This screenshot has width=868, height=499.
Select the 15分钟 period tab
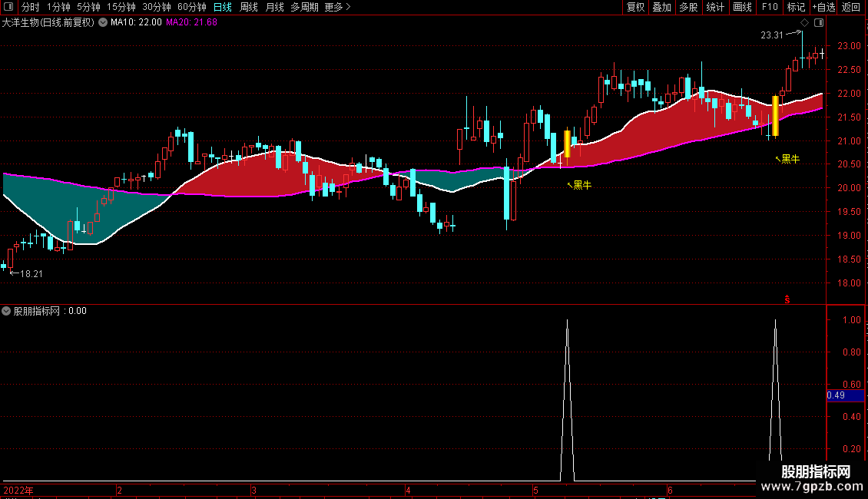tap(121, 7)
